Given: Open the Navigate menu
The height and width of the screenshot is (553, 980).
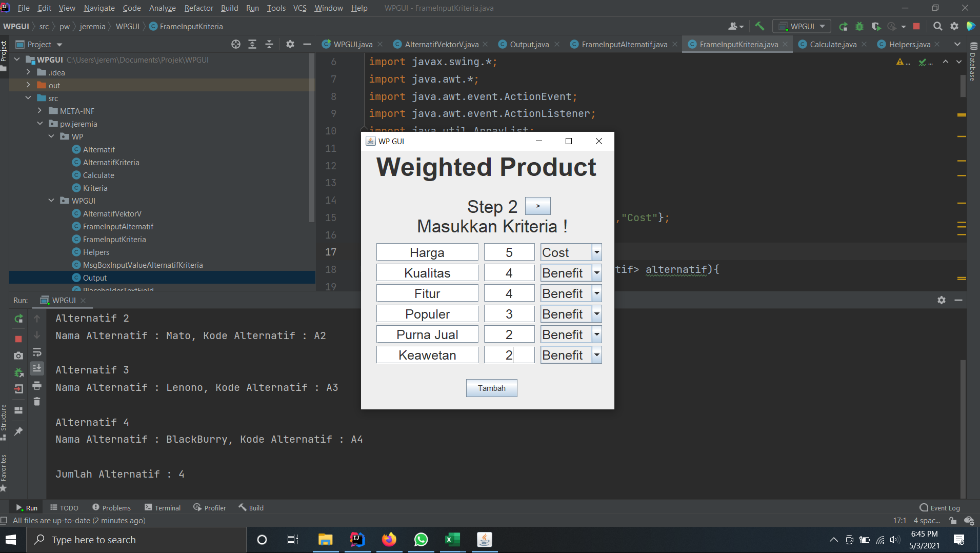Looking at the screenshot, I should pos(99,8).
